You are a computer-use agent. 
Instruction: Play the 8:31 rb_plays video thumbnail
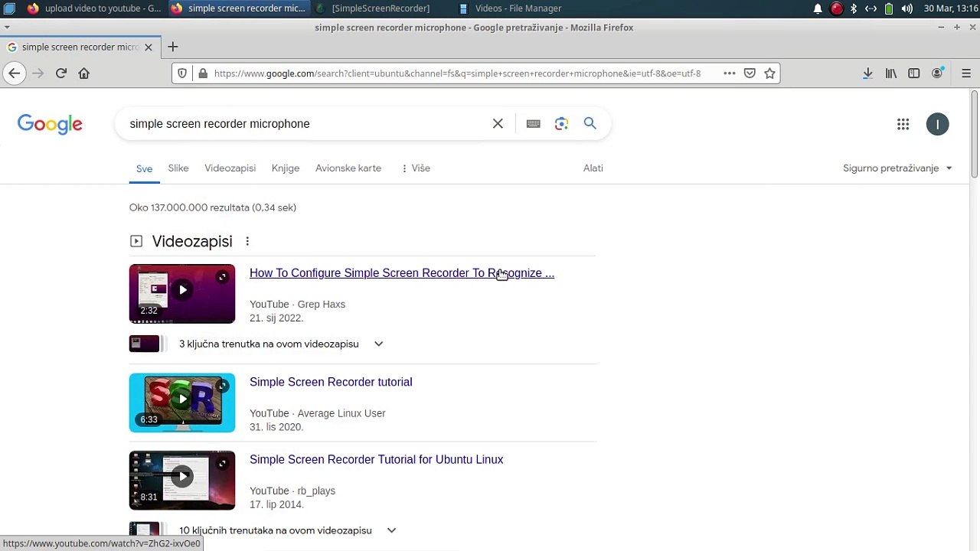click(x=182, y=481)
